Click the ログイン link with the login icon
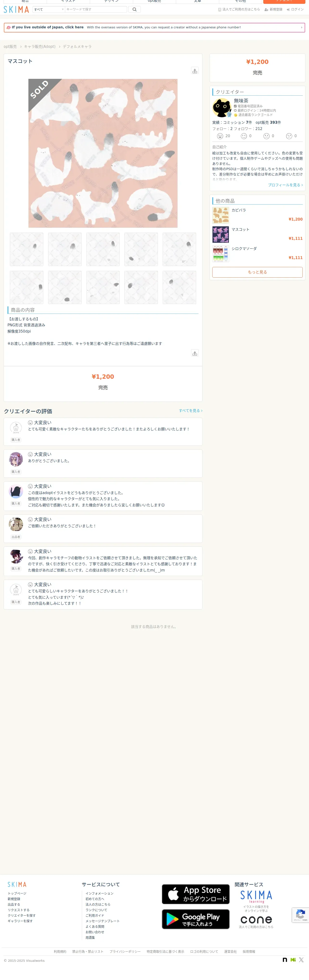The width and height of the screenshot is (309, 980). 295,10
